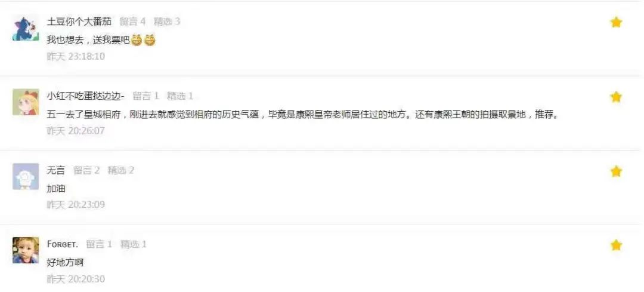Open 土豆你个大番茄's cartoon cat avatar
The width and height of the screenshot is (644, 292).
[x=26, y=28]
